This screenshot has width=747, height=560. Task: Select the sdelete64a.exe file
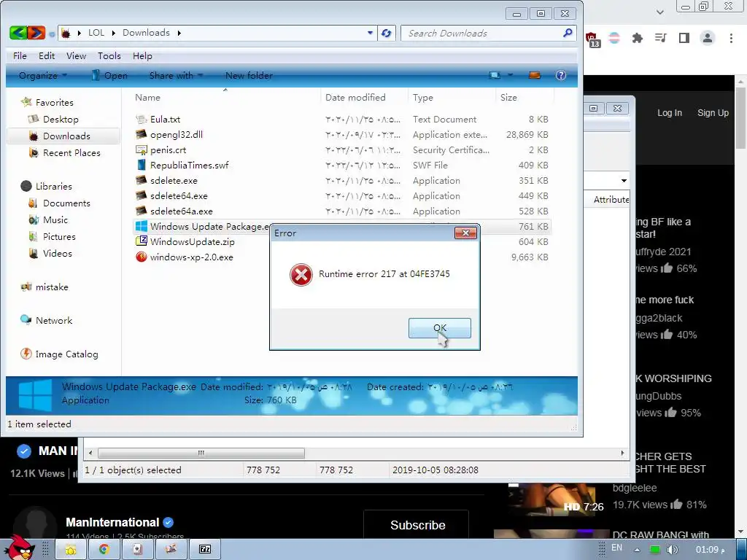(181, 211)
